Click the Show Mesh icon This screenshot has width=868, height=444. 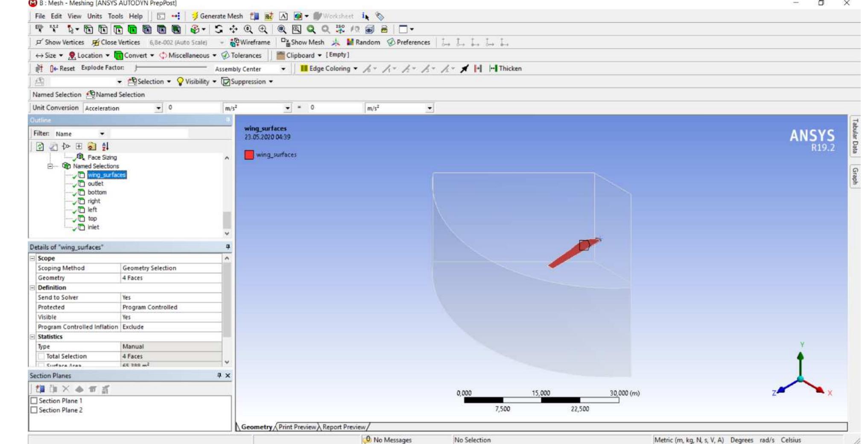point(285,42)
